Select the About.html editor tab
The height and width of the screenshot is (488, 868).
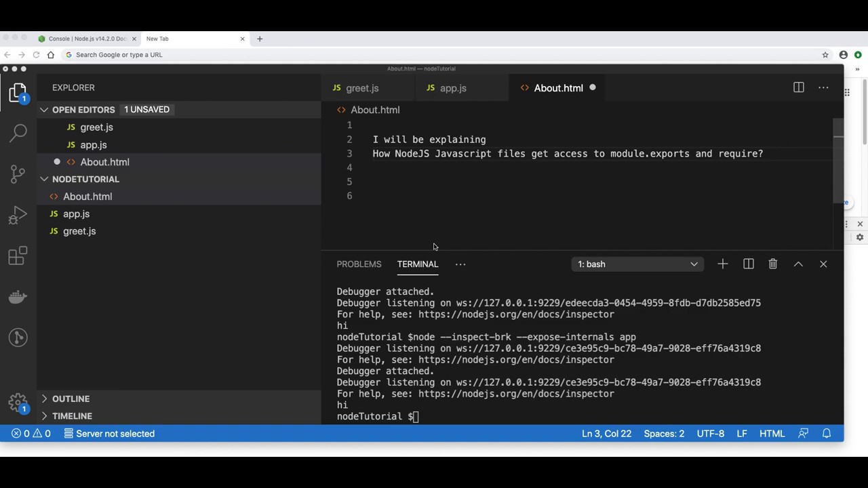558,87
